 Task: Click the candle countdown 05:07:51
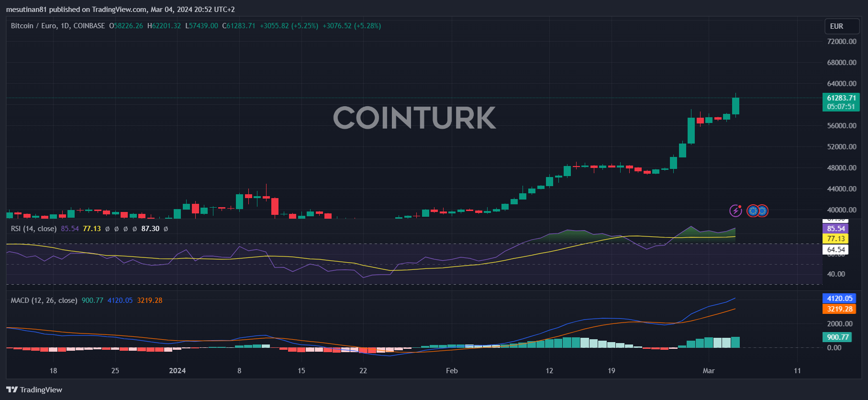[841, 107]
